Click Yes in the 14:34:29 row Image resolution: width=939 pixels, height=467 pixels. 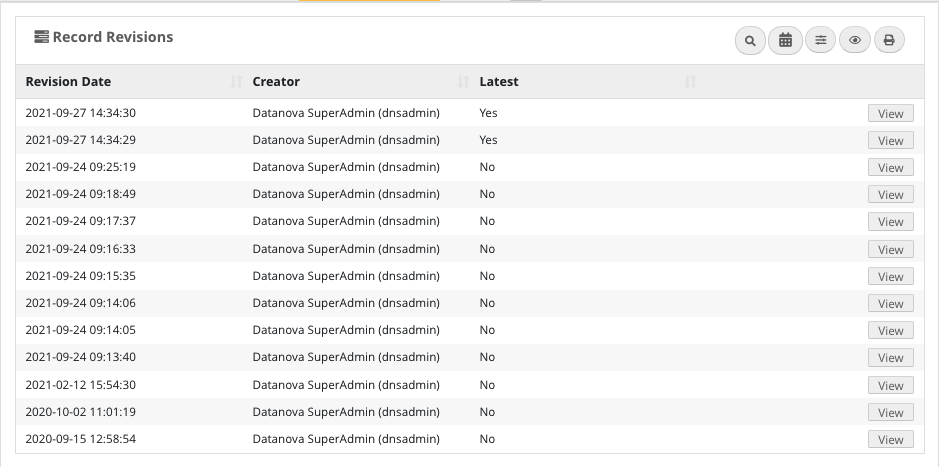488,140
